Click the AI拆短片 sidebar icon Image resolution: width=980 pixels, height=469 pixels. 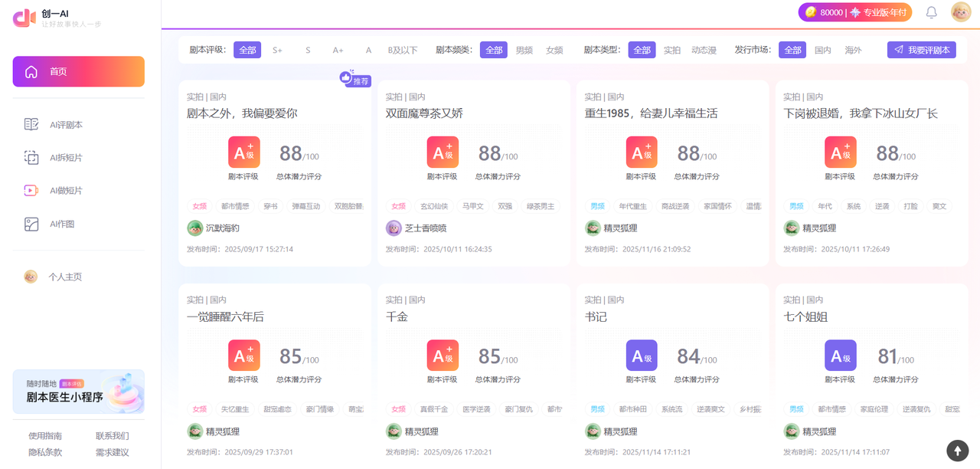pyautogui.click(x=31, y=157)
